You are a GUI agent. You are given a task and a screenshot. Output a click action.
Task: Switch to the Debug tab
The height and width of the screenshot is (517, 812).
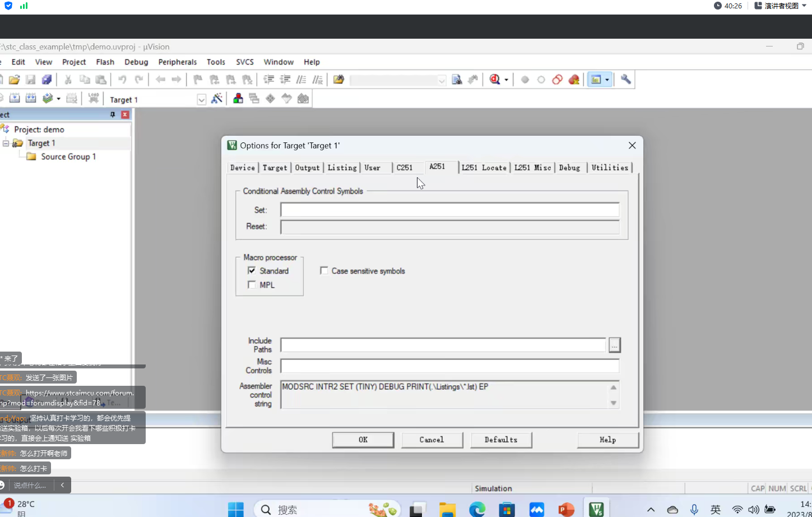pyautogui.click(x=569, y=168)
